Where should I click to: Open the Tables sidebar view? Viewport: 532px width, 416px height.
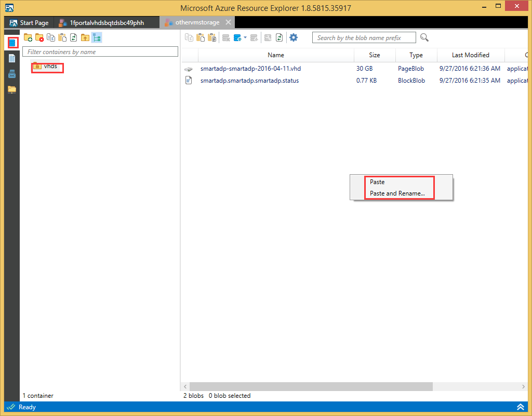tap(12, 58)
